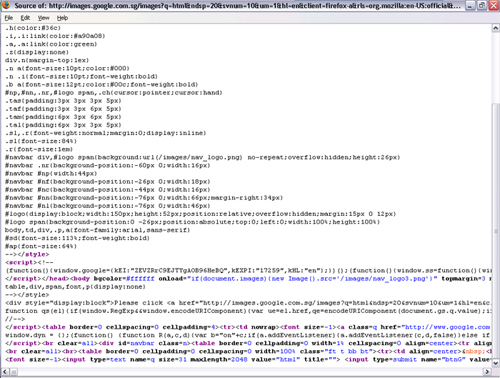This screenshot has height=378, width=500.
Task: Click the vertical scrollbar down arrow
Action: click(496, 363)
